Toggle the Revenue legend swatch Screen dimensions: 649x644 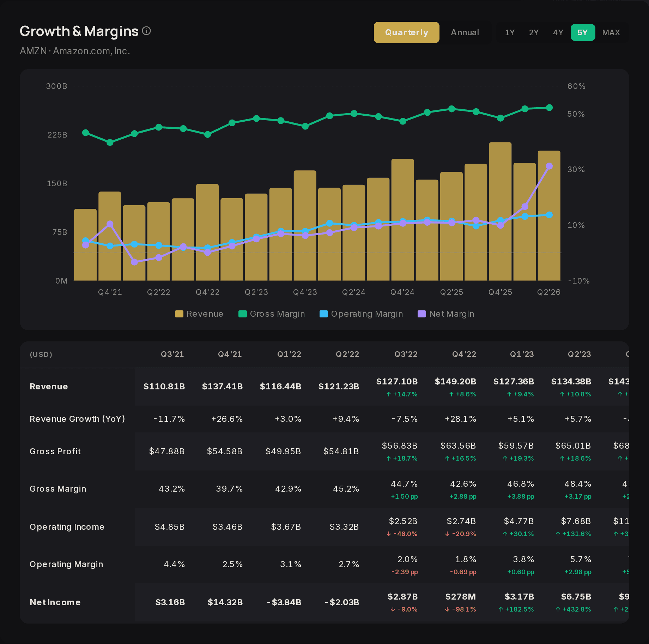tap(179, 314)
